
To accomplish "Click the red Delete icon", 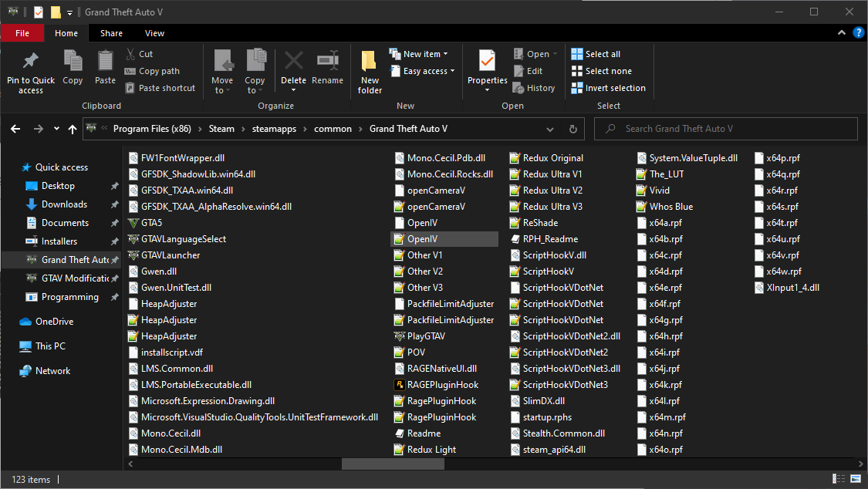I will coord(293,62).
